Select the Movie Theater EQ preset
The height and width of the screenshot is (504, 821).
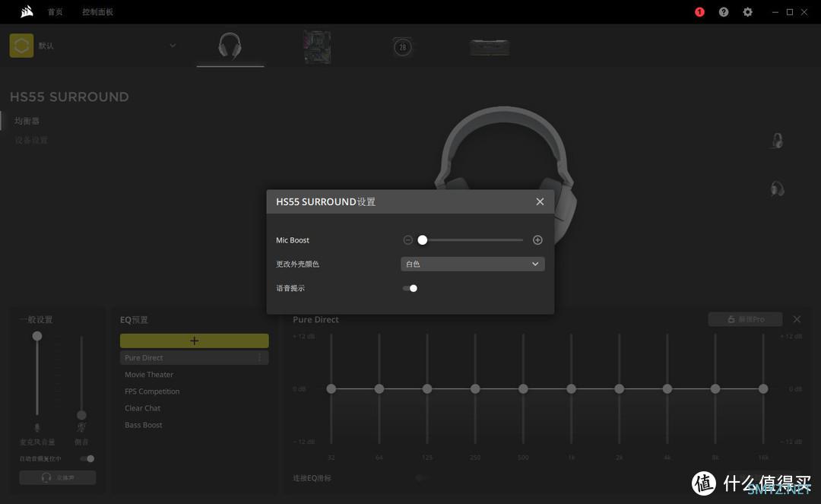click(x=149, y=375)
